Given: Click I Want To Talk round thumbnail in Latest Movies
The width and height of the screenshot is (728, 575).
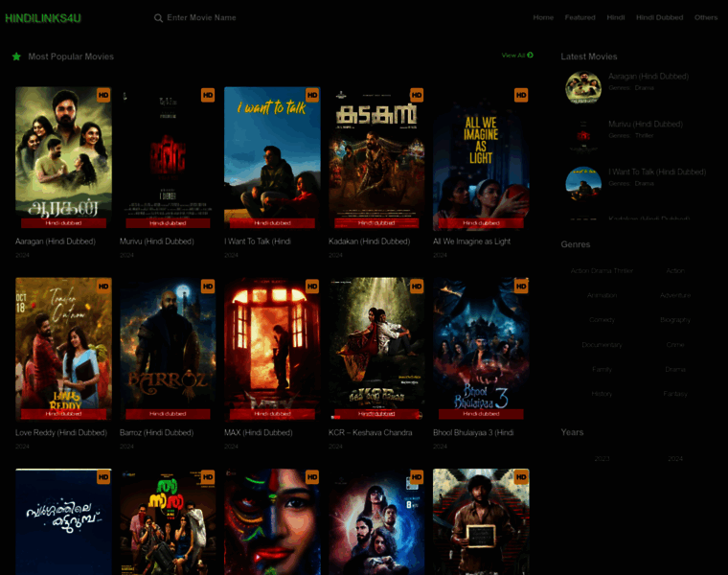Looking at the screenshot, I should [x=583, y=184].
